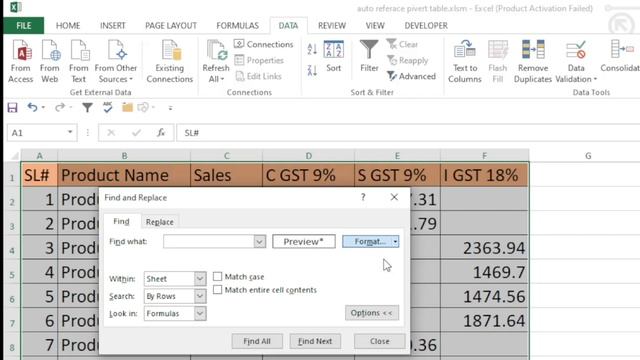Click Refresh All button
The image size is (640, 360).
coord(216,61)
